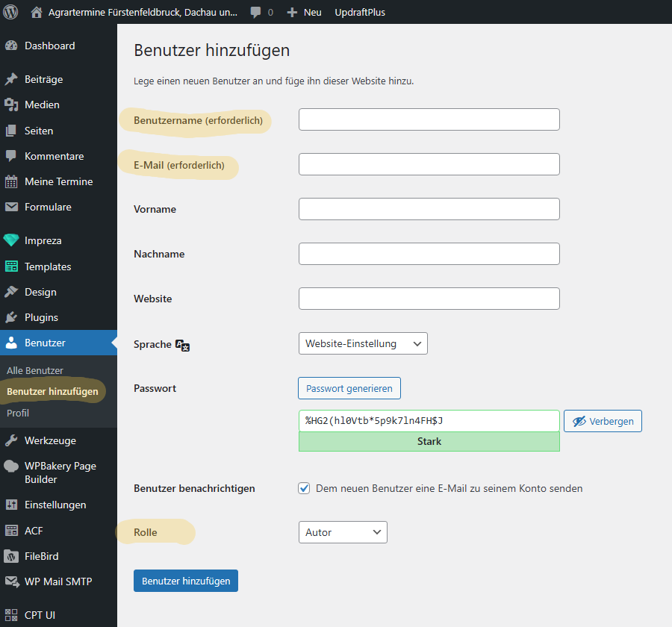Image resolution: width=672 pixels, height=627 pixels.
Task: Focus the E-Mail text field
Action: [x=429, y=164]
